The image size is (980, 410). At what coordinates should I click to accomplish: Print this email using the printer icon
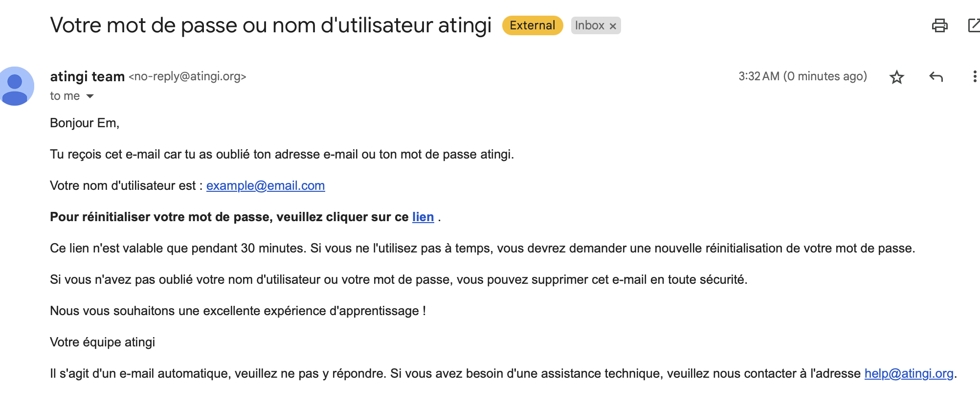click(939, 25)
